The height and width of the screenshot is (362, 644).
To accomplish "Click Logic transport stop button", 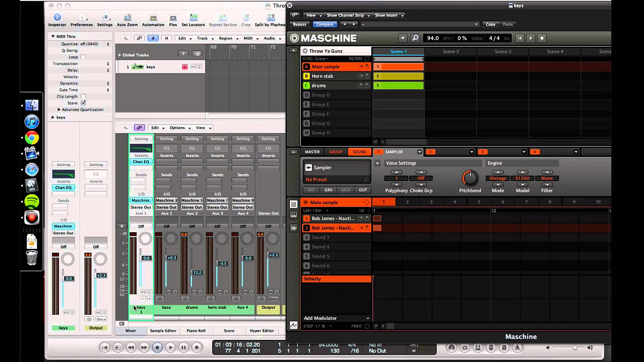I will (157, 347).
